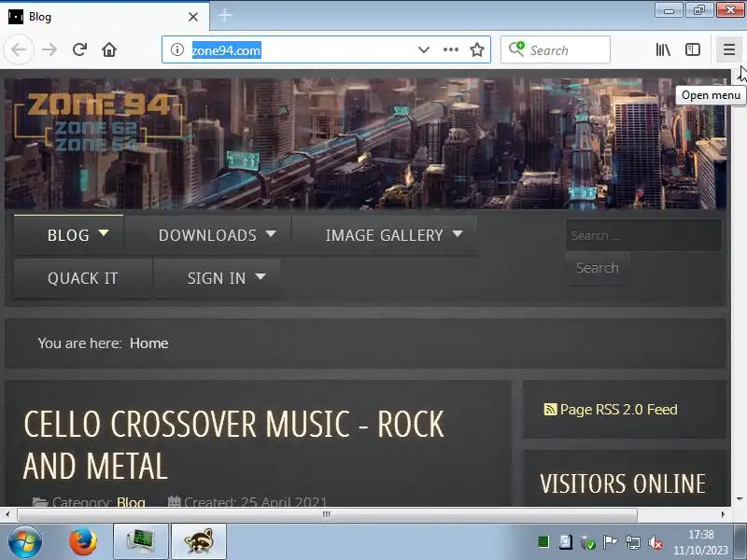Image resolution: width=747 pixels, height=560 pixels.
Task: Click the site Search button
Action: coord(598,268)
